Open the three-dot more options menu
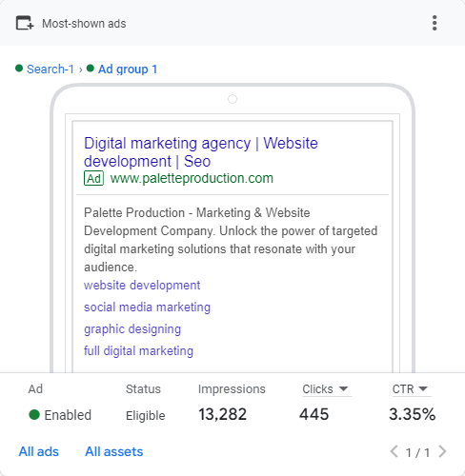The image size is (465, 476). [x=435, y=23]
